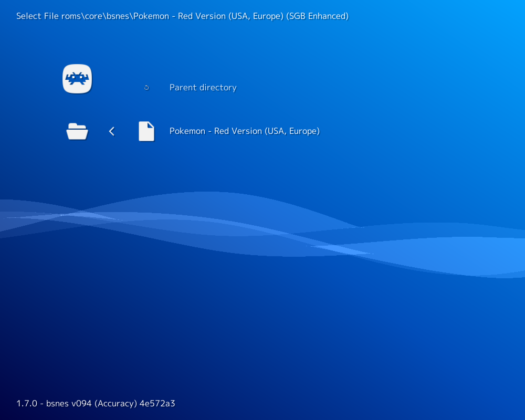Click the left chevron back arrow

112,131
